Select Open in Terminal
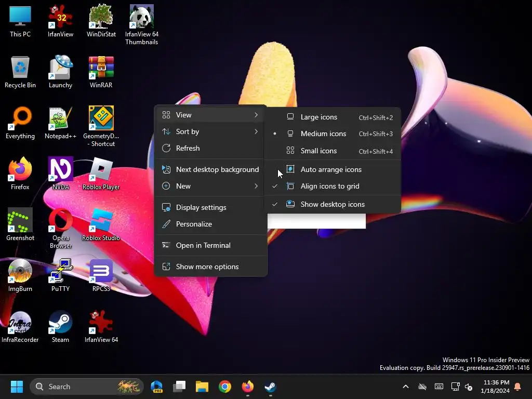 pyautogui.click(x=210, y=245)
